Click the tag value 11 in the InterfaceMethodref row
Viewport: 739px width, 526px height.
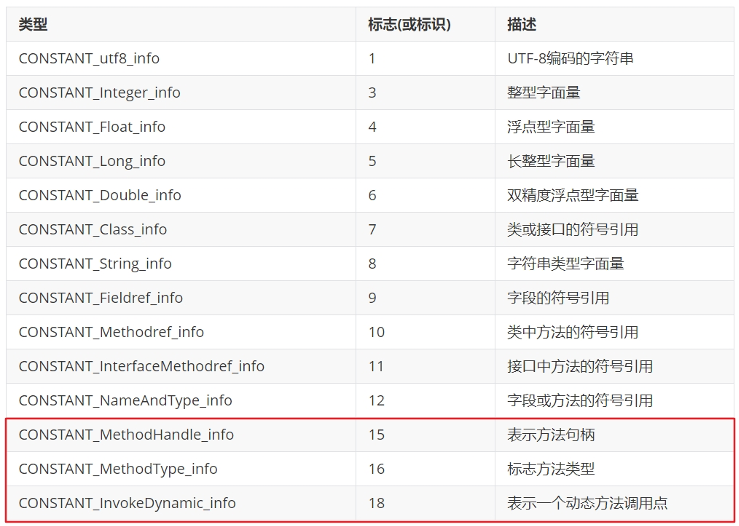click(377, 367)
